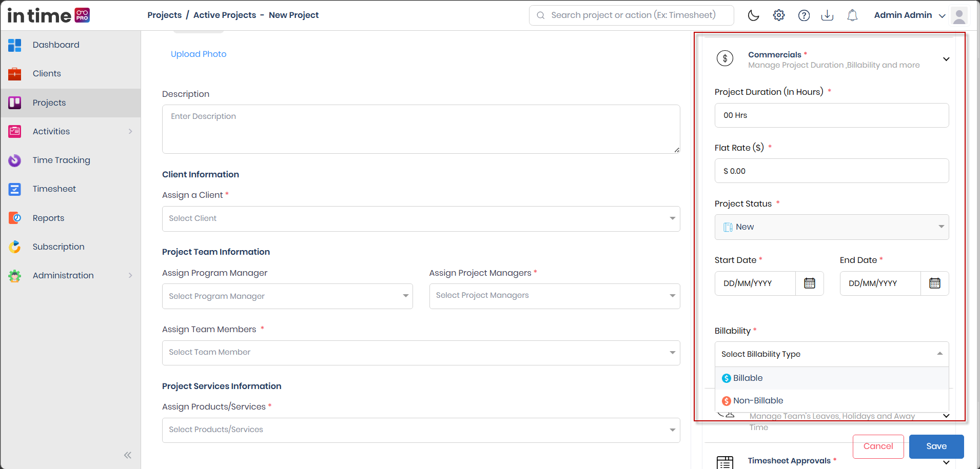Screen dimensions: 980x469
Task: Click the Reports sidebar icon
Action: 15,218
